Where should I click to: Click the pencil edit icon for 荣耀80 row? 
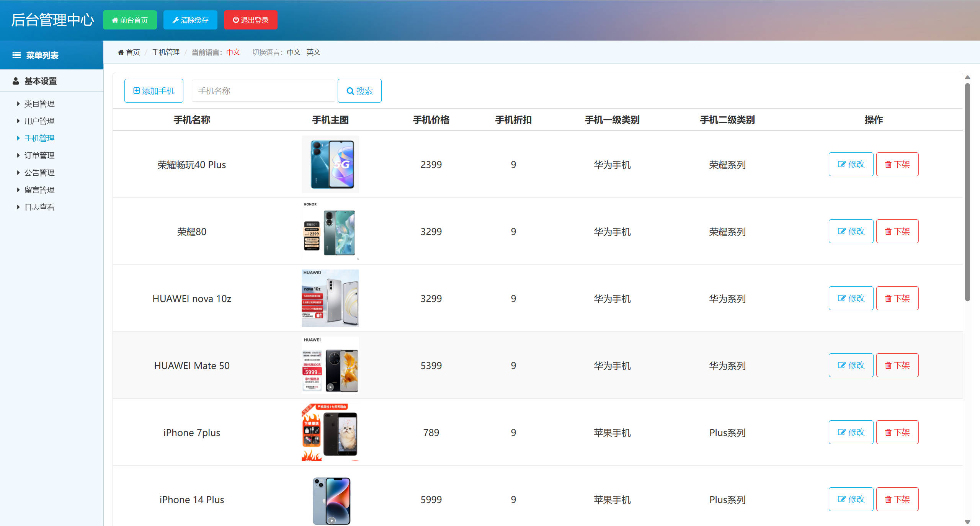[x=841, y=231]
